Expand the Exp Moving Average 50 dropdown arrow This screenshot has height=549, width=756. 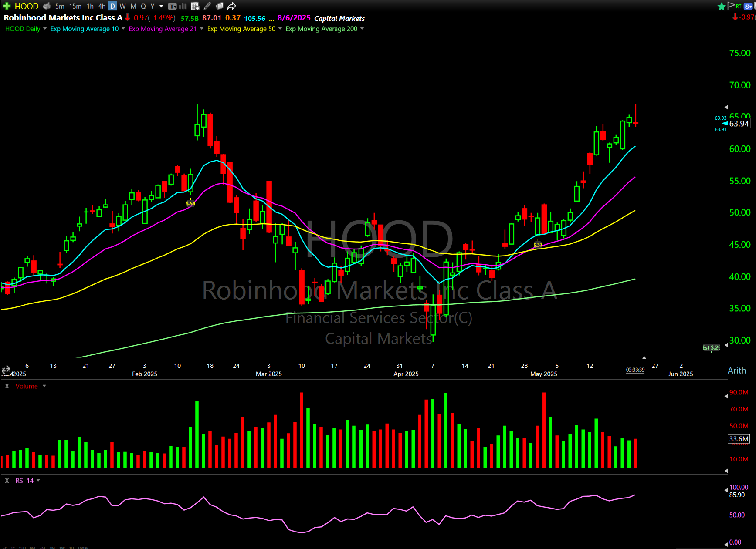[280, 29]
